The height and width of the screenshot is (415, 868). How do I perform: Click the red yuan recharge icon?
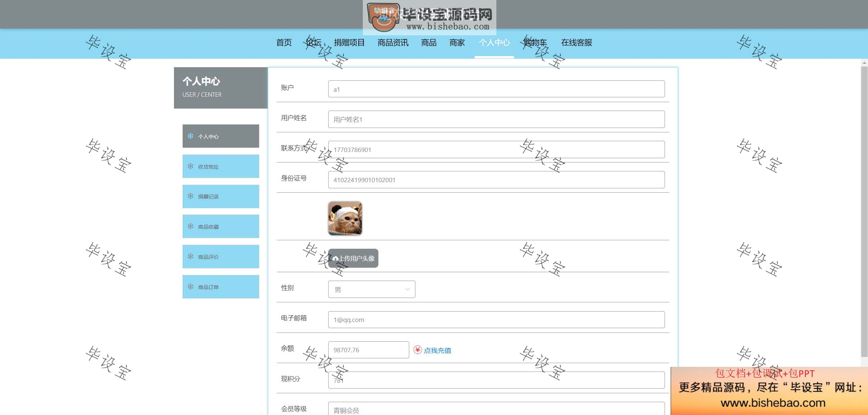pos(418,350)
